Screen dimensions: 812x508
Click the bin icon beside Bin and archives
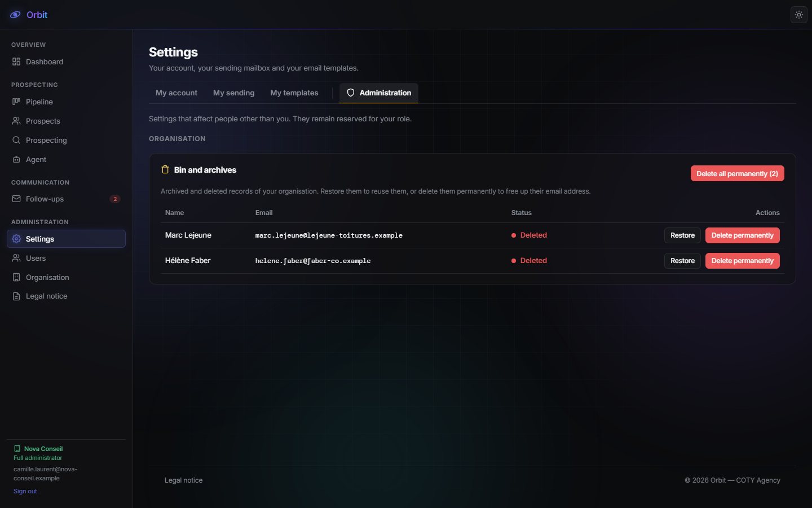(x=165, y=169)
